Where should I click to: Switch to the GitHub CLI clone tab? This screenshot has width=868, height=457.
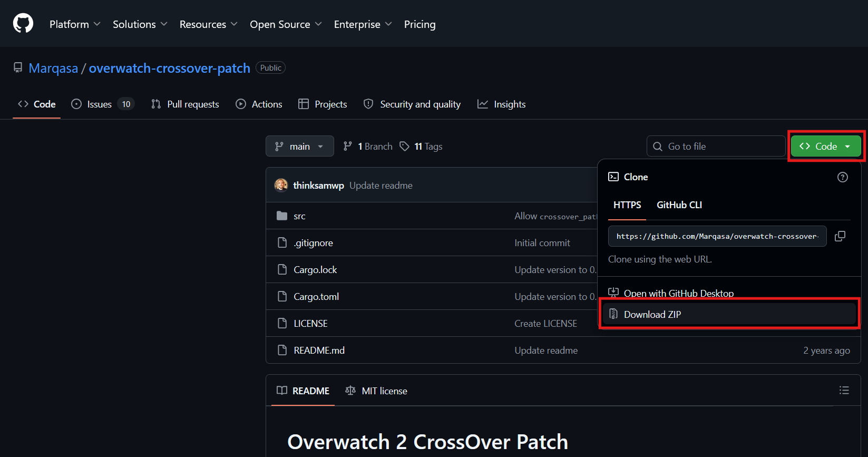click(x=679, y=205)
